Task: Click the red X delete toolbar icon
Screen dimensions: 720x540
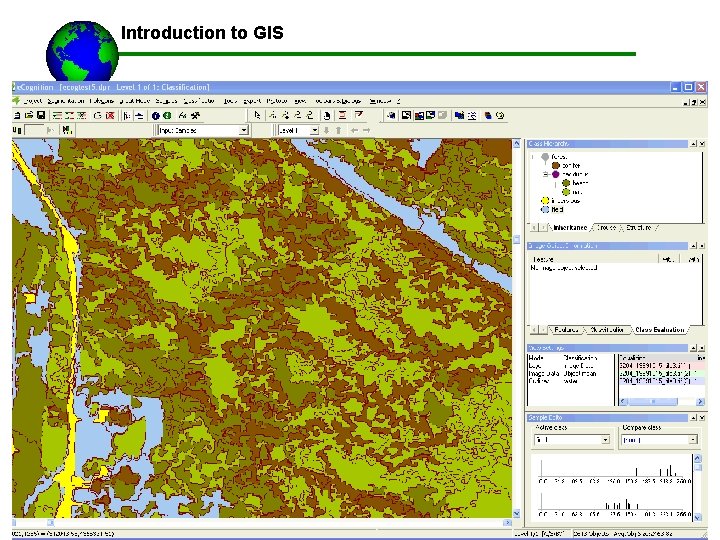Action: tap(110, 116)
